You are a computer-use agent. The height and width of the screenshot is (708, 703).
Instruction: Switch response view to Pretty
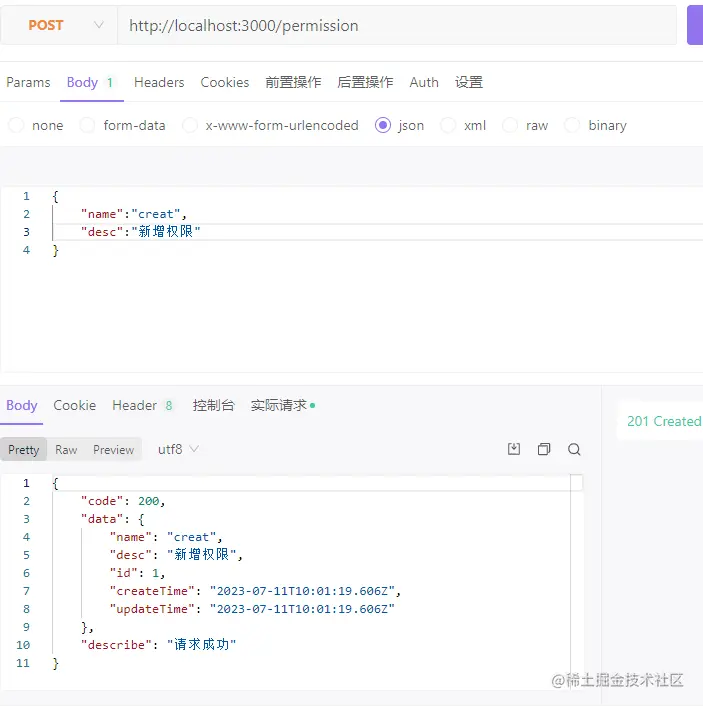tap(23, 450)
